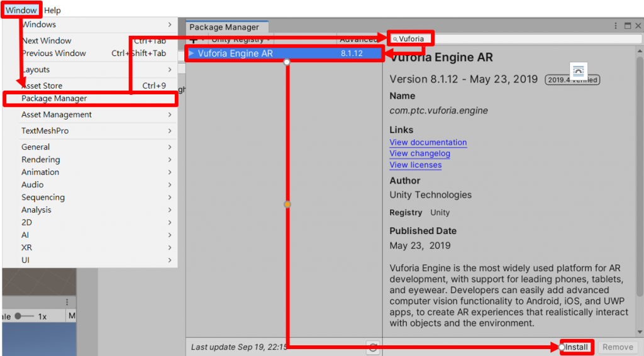Open the Help menu
Screen dimensions: 644x356
pos(52,10)
